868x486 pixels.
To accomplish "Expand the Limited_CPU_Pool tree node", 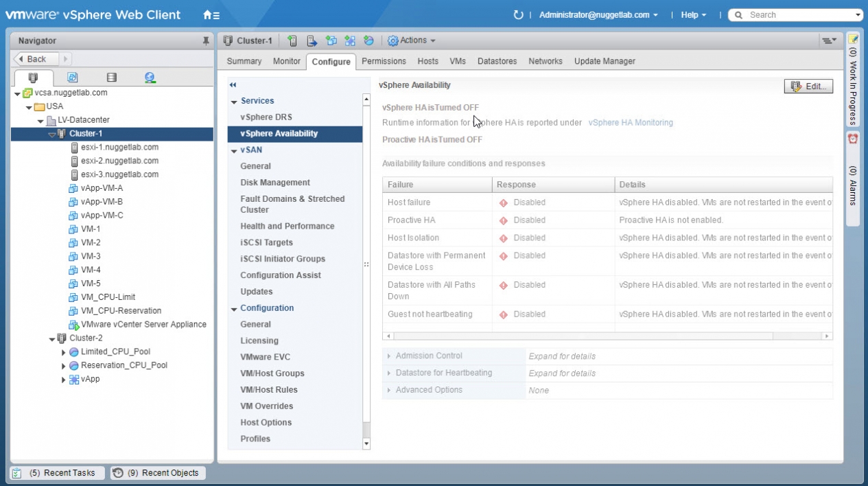I will 64,352.
